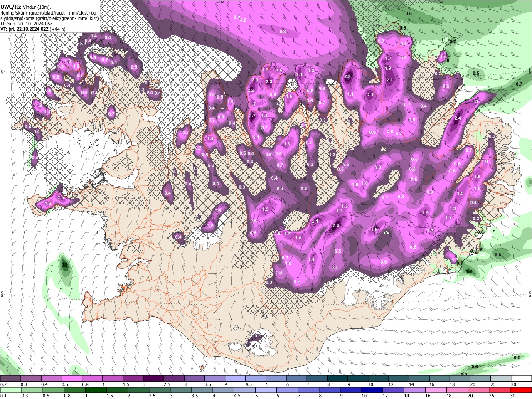Select the mid-green 0.5–0.8 swatch in lower scale
Viewport: 532px width, 399px height.
53,389
